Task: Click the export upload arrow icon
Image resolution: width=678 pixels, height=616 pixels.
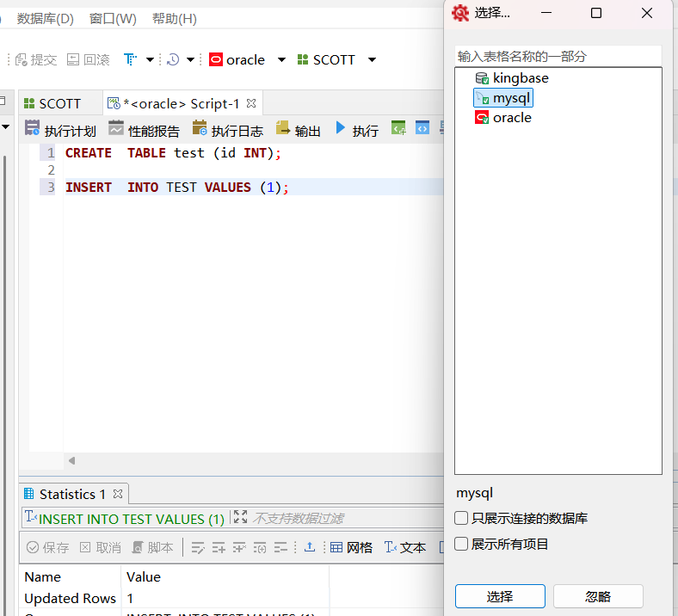Action: 310,547
